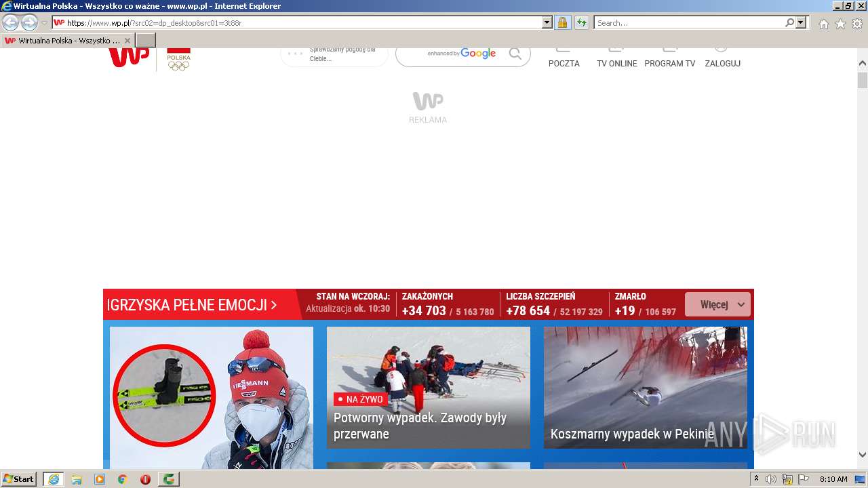Click the NA ŻYWO live badge
Screen dimensions: 868x488
361,399
